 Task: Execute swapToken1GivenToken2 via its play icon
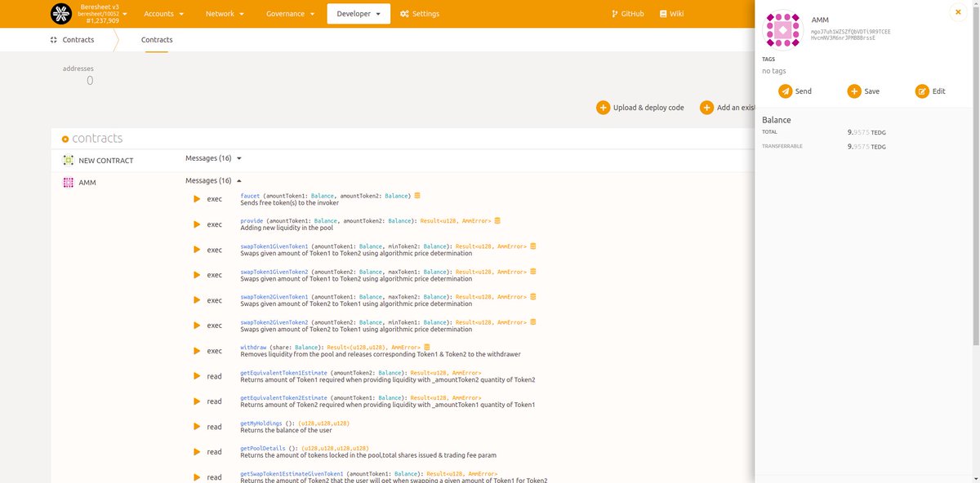[x=197, y=275]
